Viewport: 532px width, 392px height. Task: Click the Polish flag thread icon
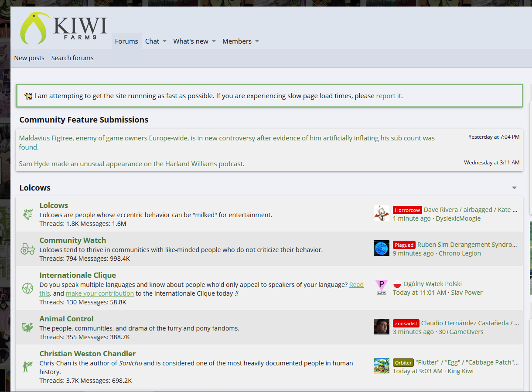click(397, 284)
